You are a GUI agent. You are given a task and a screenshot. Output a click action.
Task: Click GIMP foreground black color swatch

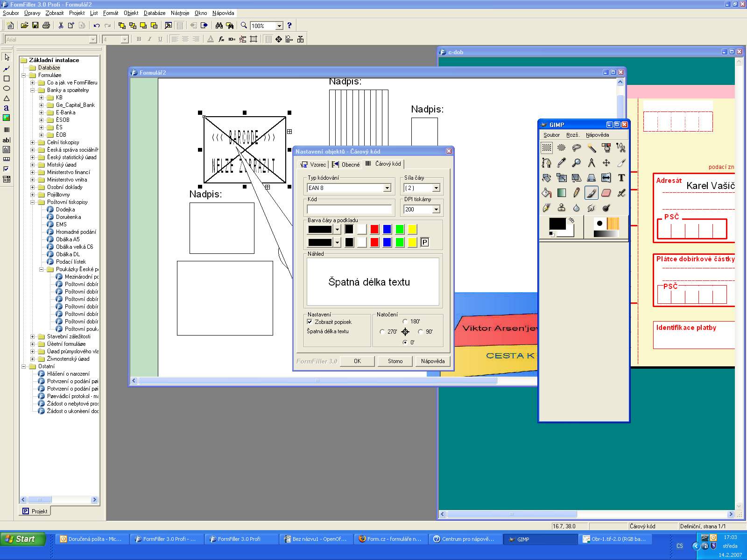click(x=557, y=224)
